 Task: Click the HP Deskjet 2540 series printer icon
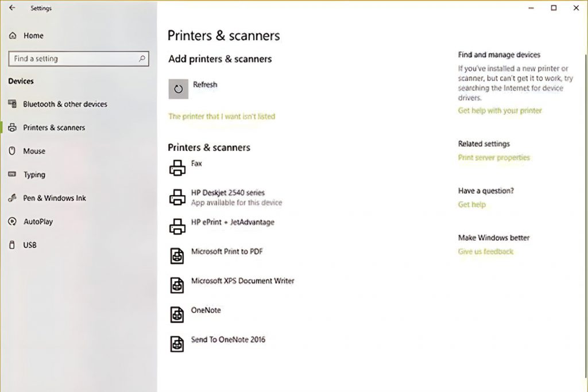click(x=177, y=197)
